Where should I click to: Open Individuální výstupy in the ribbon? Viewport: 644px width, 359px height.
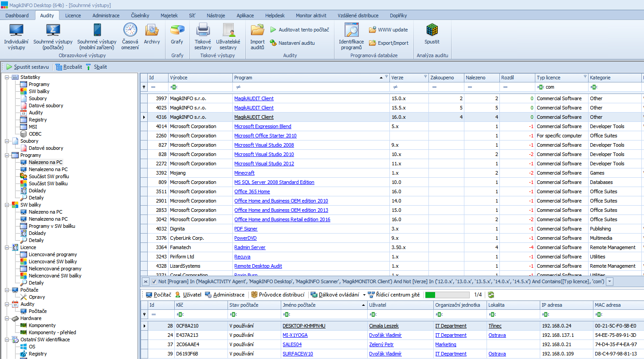pos(16,36)
